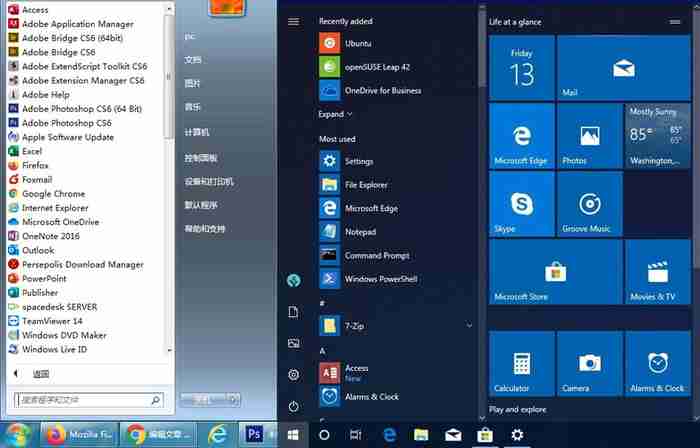
Task: Open the Groove Music tile
Action: (590, 204)
